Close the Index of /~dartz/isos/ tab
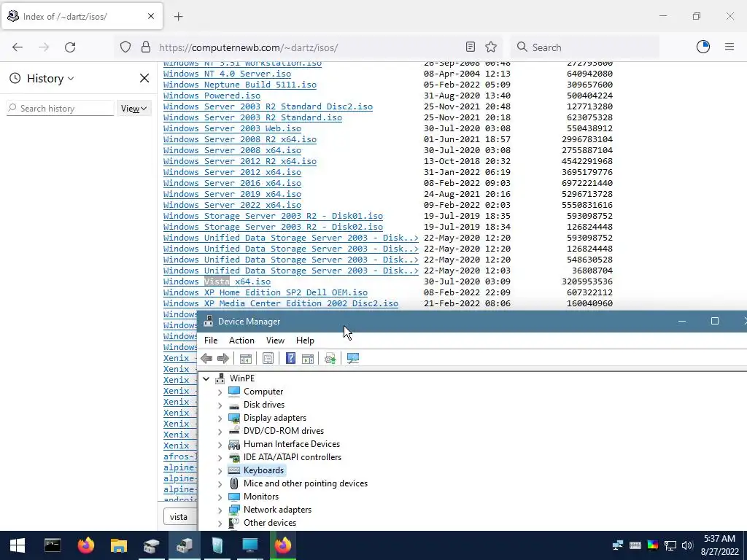Image resolution: width=747 pixels, height=560 pixels. [151, 16]
